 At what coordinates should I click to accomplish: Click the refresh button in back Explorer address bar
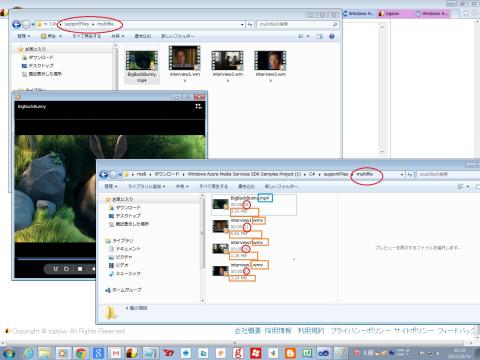[x=250, y=24]
